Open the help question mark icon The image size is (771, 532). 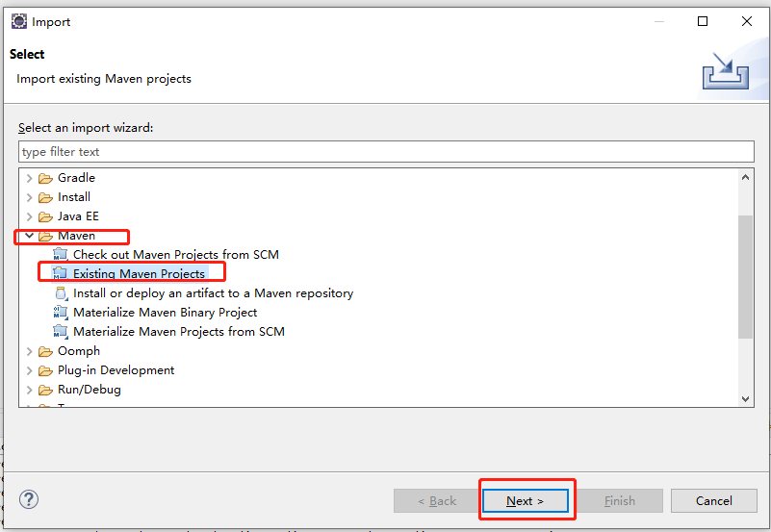(29, 499)
